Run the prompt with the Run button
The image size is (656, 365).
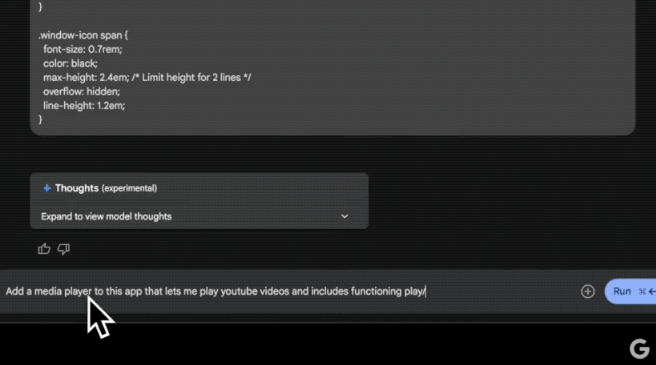[630, 291]
